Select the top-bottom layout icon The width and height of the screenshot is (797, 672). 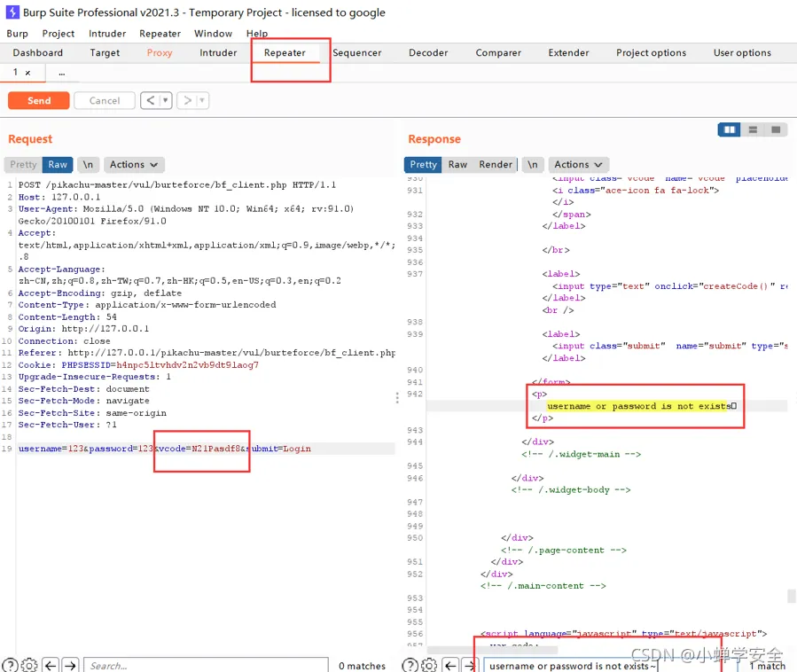[753, 130]
